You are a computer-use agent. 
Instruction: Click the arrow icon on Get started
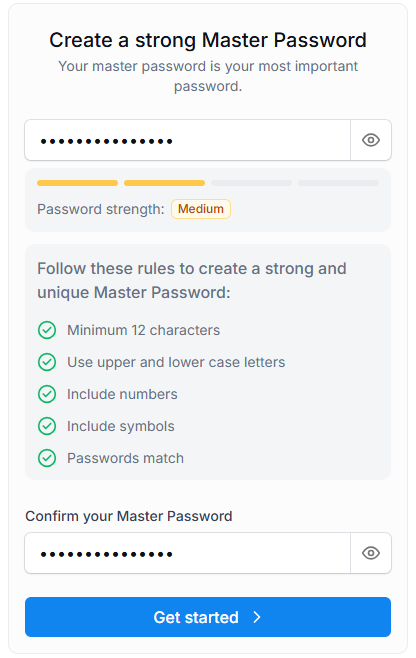257,617
